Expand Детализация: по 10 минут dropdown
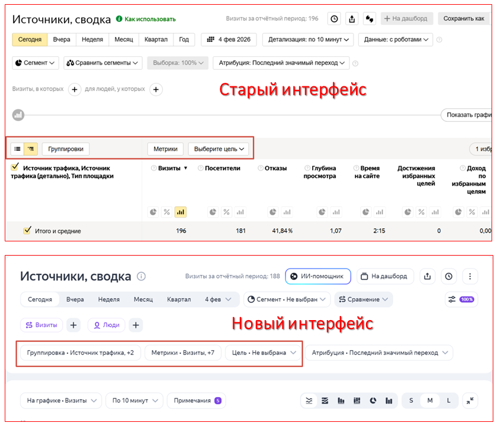This screenshot has height=426, width=504. [x=308, y=40]
